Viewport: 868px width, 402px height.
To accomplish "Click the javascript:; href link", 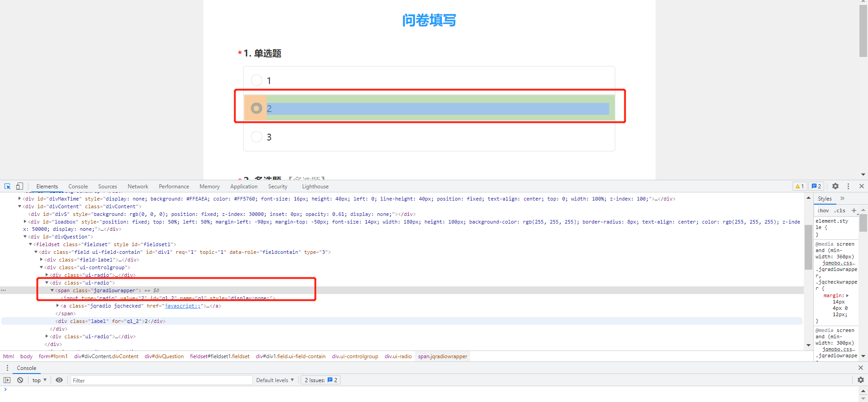I will (x=182, y=306).
